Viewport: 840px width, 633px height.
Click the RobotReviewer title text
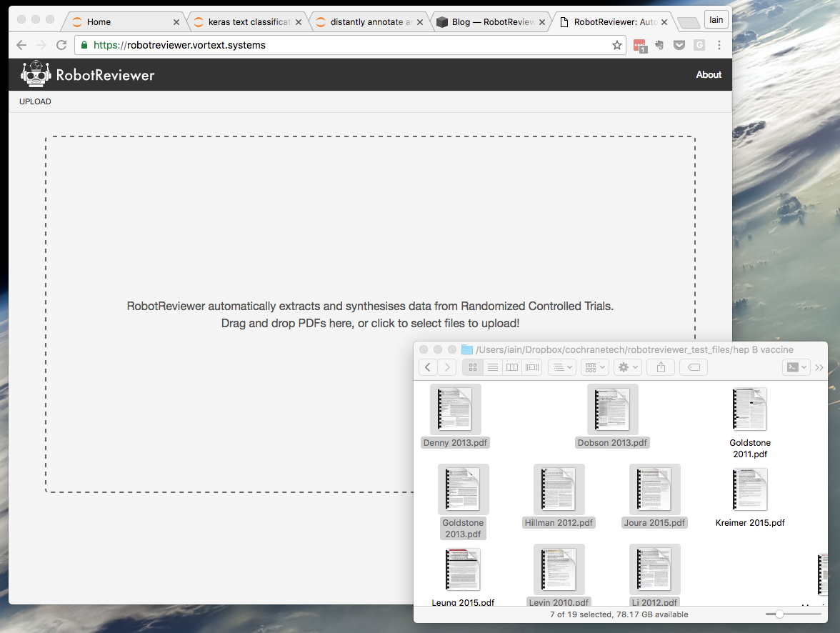coord(106,75)
